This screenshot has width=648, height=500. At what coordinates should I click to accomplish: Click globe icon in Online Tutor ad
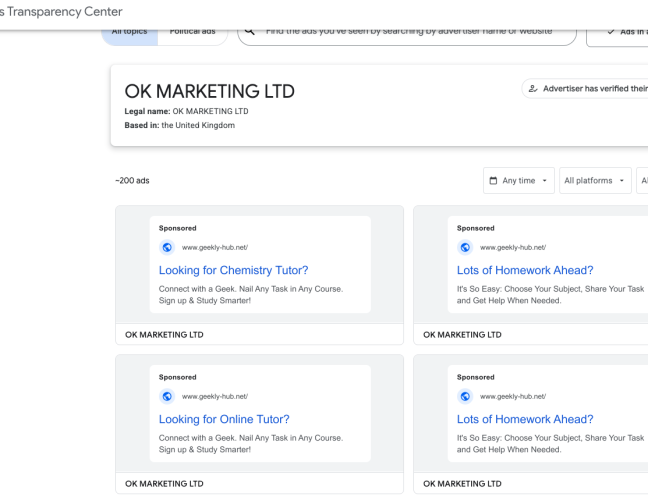167,396
